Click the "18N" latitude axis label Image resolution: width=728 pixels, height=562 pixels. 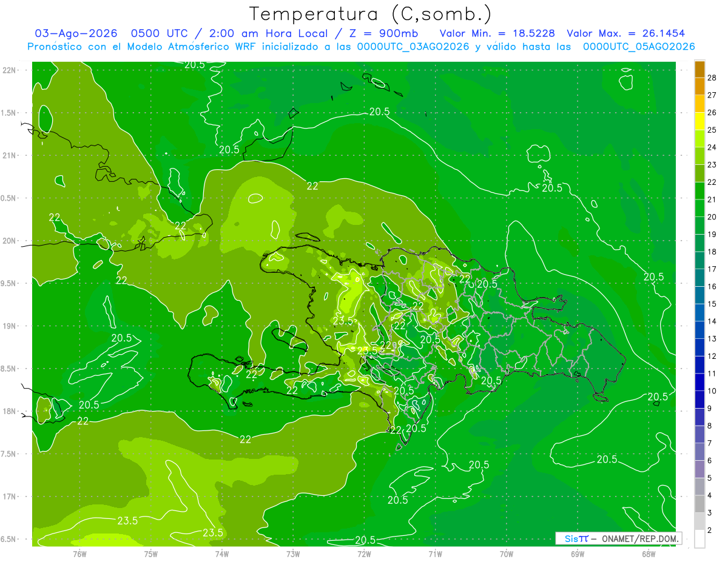9,412
